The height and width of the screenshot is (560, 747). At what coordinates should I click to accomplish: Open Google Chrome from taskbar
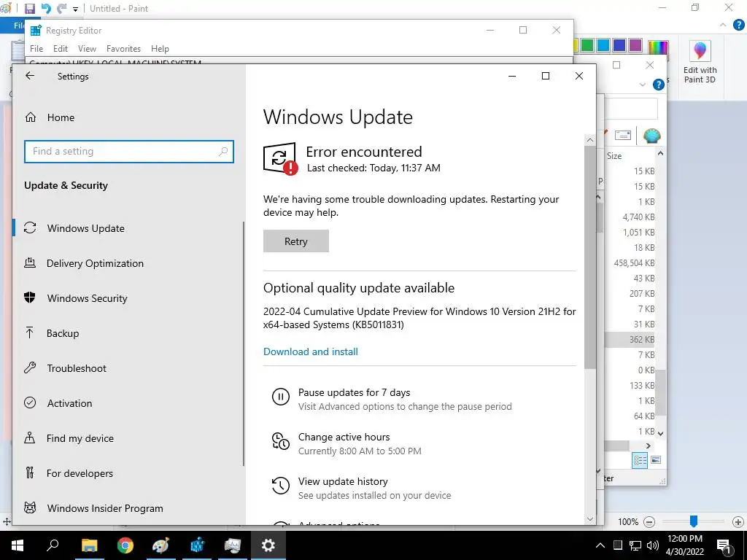(125, 545)
